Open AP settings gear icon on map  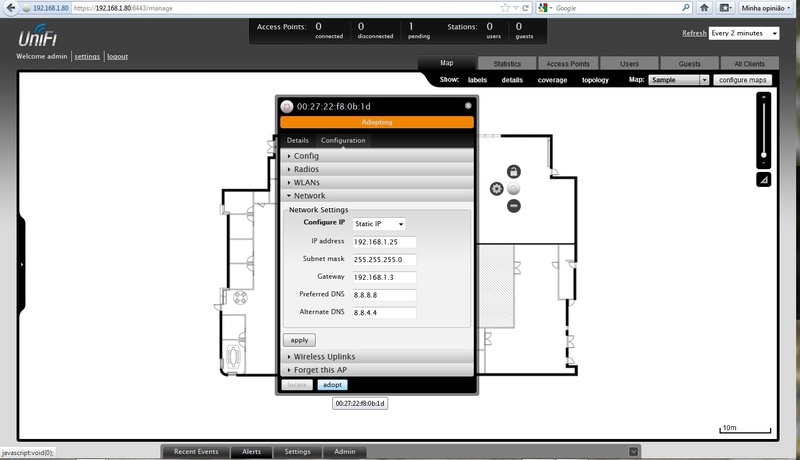[496, 189]
